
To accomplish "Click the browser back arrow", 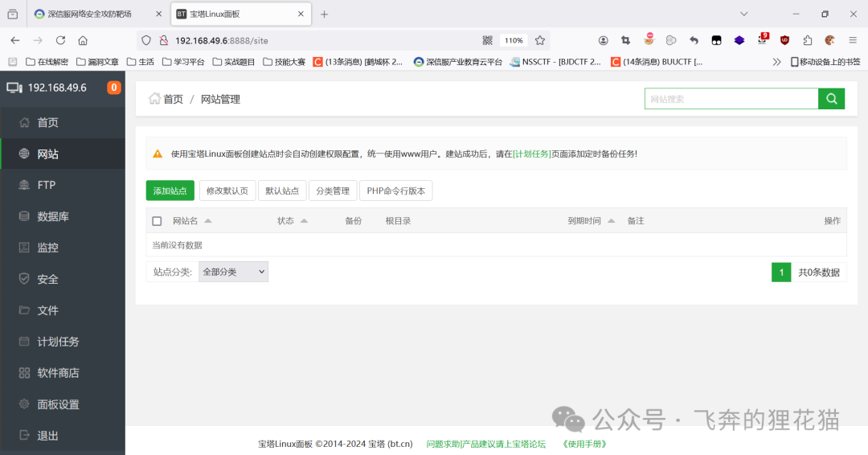I will [15, 40].
